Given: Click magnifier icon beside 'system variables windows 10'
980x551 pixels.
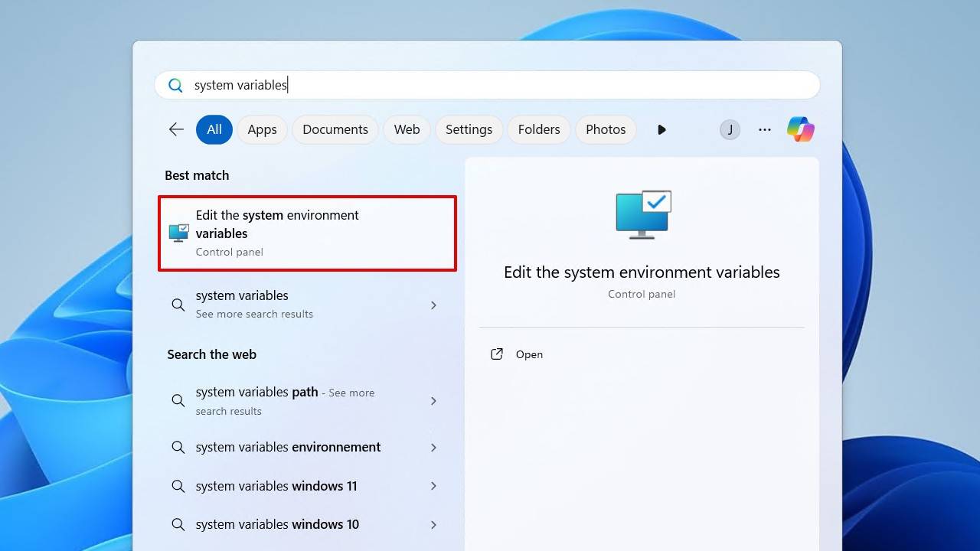Looking at the screenshot, I should (178, 524).
